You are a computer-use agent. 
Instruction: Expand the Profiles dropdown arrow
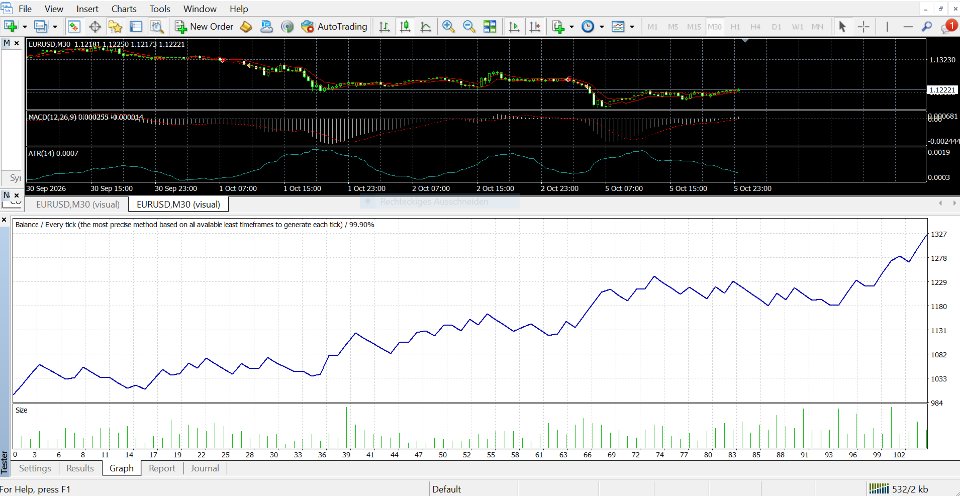pos(55,27)
